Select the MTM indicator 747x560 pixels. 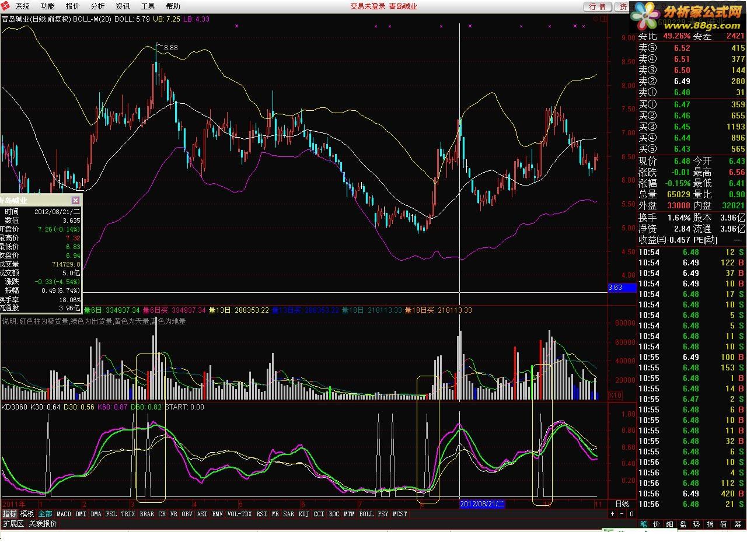point(350,514)
